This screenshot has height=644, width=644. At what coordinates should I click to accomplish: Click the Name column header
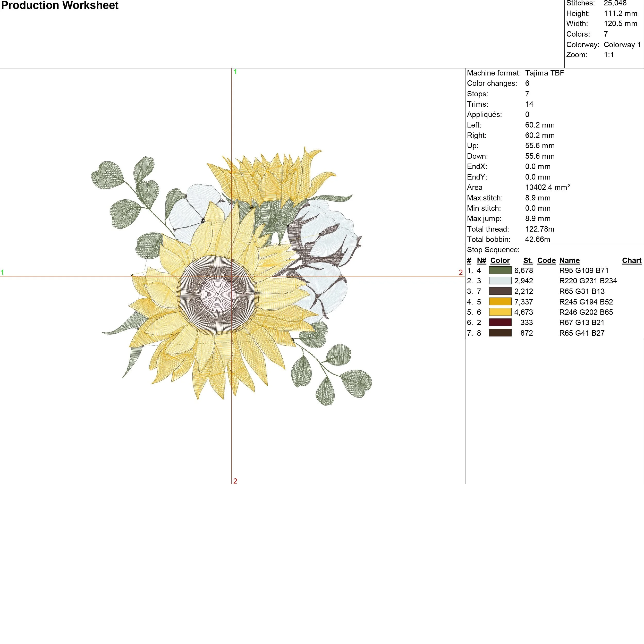pos(569,260)
